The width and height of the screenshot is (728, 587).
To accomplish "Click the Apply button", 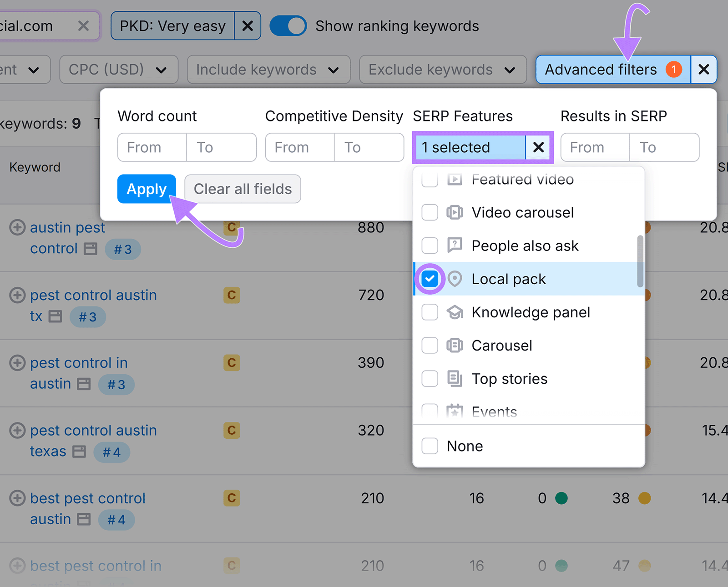I will pos(146,189).
